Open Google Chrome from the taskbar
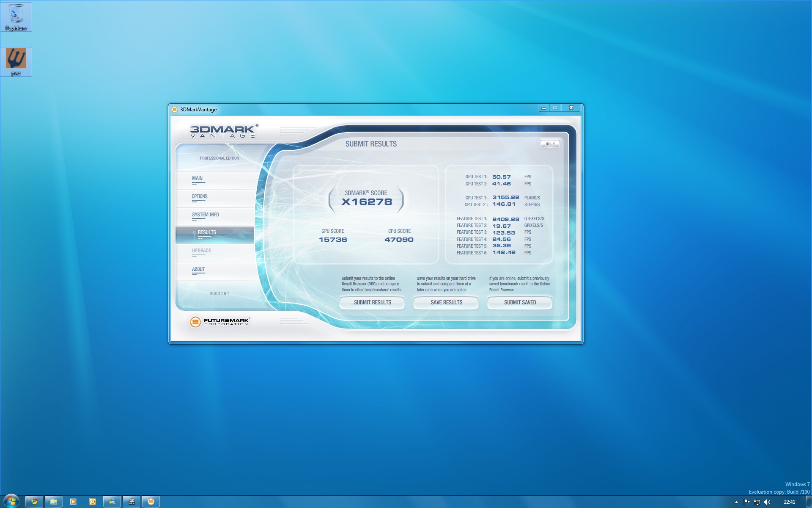 pyautogui.click(x=34, y=502)
